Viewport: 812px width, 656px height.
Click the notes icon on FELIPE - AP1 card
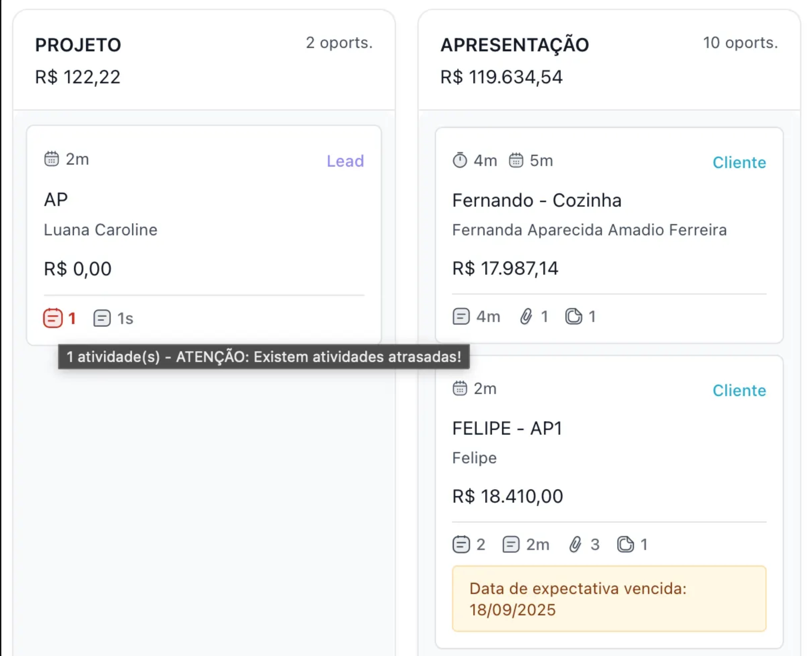click(511, 545)
